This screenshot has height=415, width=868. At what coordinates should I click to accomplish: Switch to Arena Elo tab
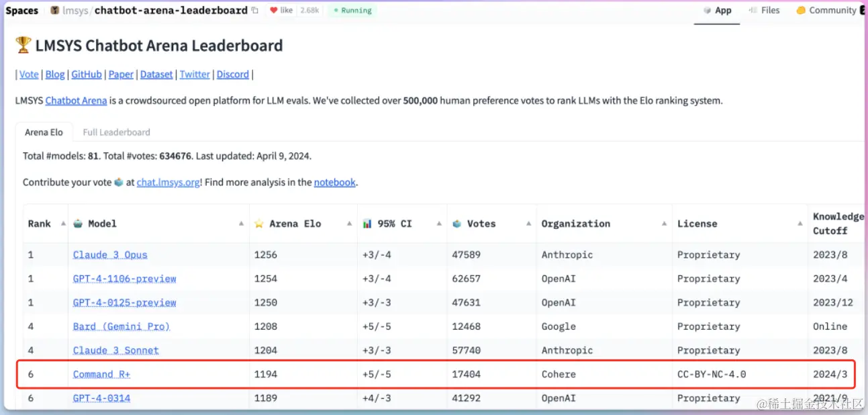coord(44,132)
